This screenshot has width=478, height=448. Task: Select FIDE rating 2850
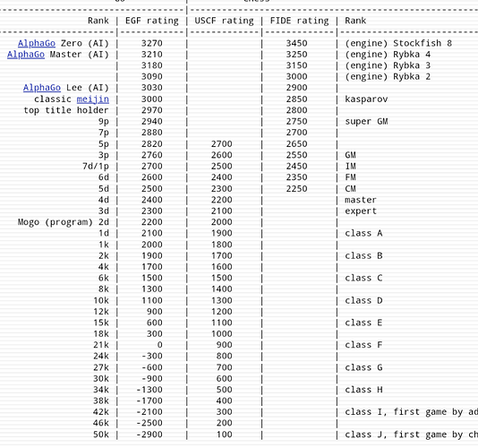(296, 99)
